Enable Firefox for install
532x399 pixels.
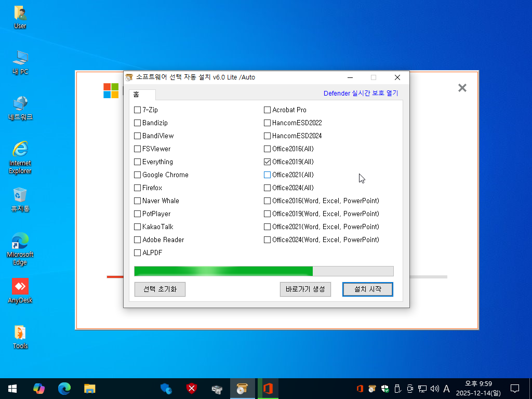point(137,188)
